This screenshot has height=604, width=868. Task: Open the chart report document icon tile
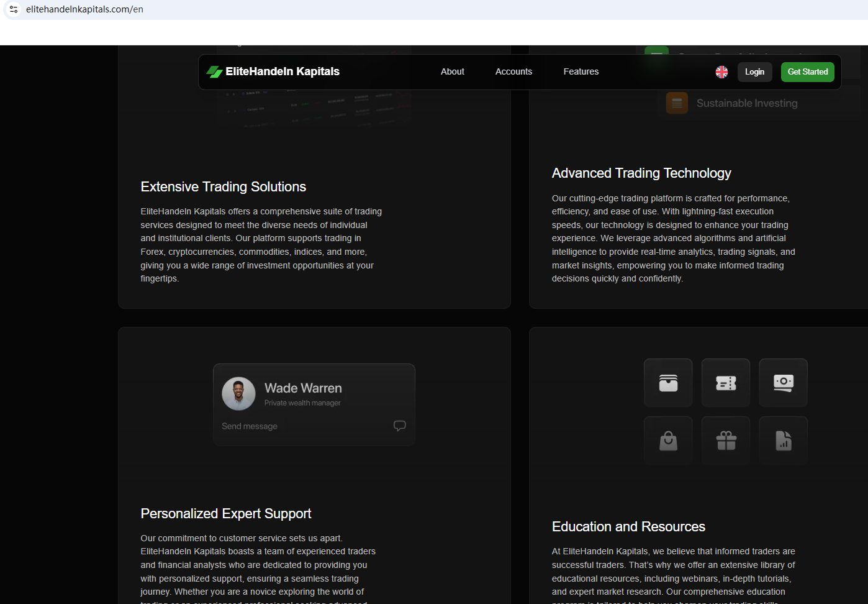tap(783, 441)
